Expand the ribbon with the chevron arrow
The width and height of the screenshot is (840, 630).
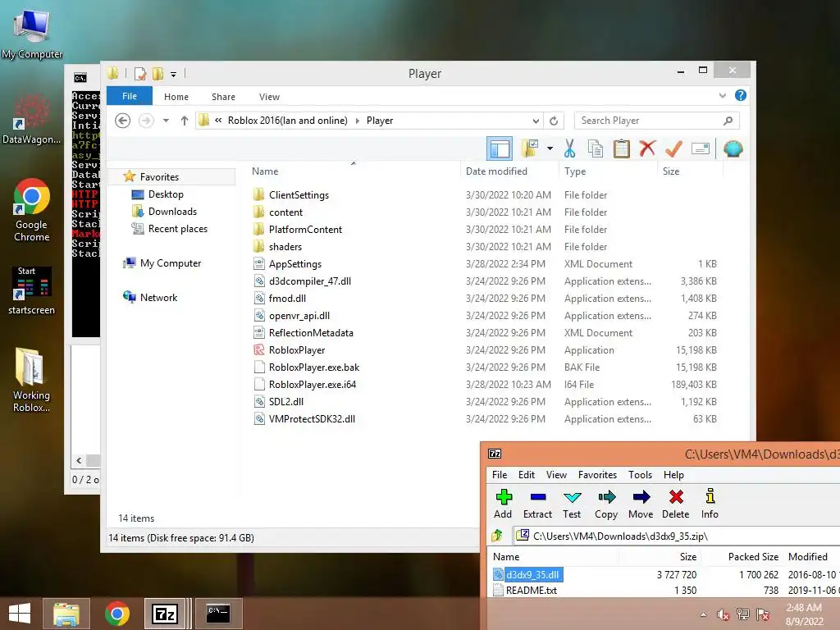722,95
